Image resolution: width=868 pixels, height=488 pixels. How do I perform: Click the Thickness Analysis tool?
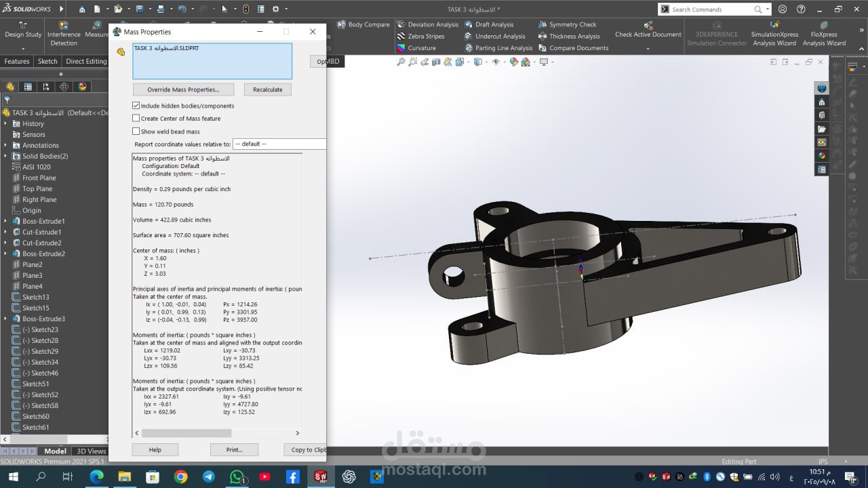tap(542, 37)
